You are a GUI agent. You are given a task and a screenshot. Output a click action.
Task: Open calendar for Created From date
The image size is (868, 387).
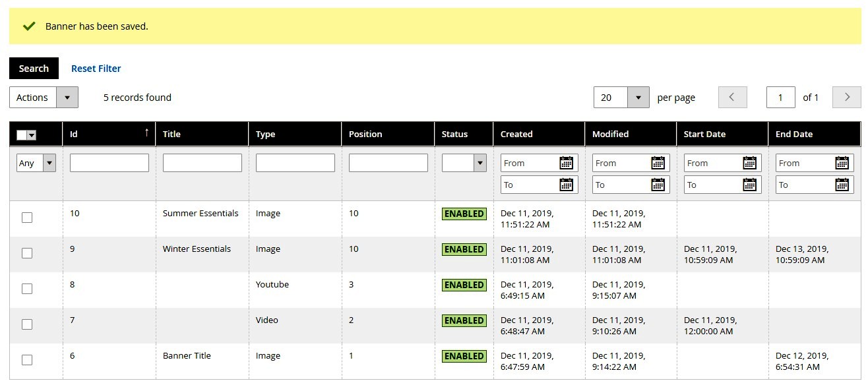coord(566,163)
